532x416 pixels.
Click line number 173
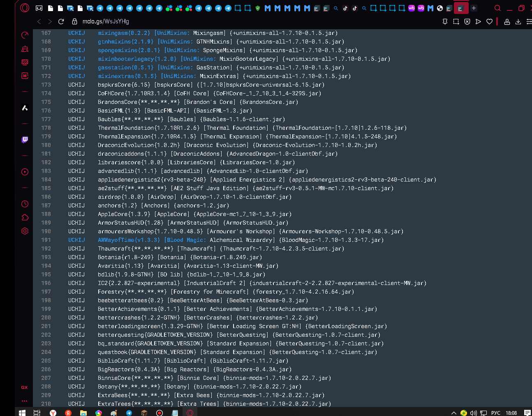click(x=46, y=85)
